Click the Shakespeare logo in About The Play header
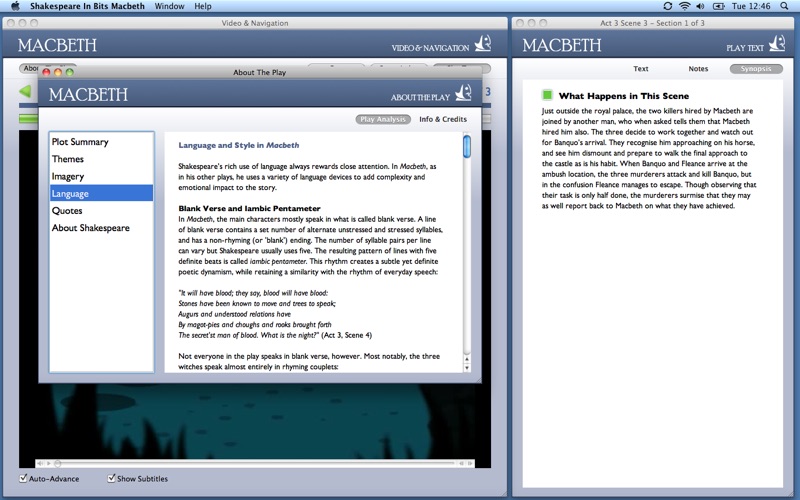The image size is (800, 500). pyautogui.click(x=464, y=93)
